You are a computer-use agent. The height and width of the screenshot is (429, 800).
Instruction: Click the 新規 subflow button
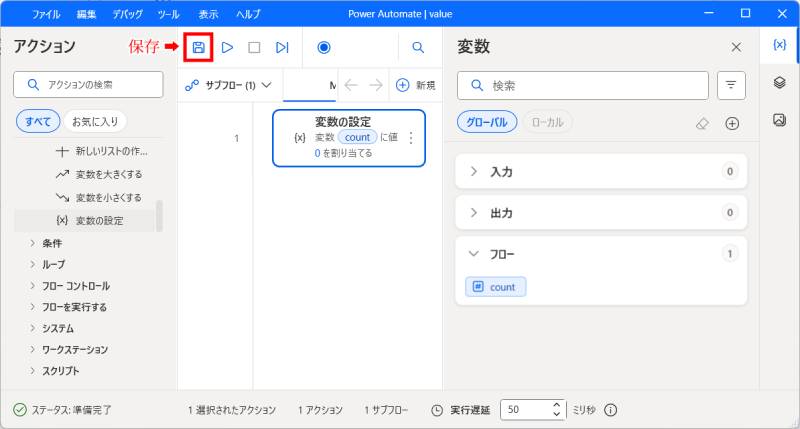pyautogui.click(x=416, y=85)
